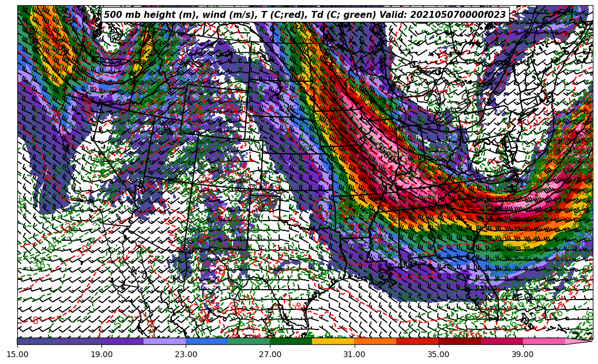
Task: Click the bright blue swatch after 23.00
Action: [x=206, y=342]
